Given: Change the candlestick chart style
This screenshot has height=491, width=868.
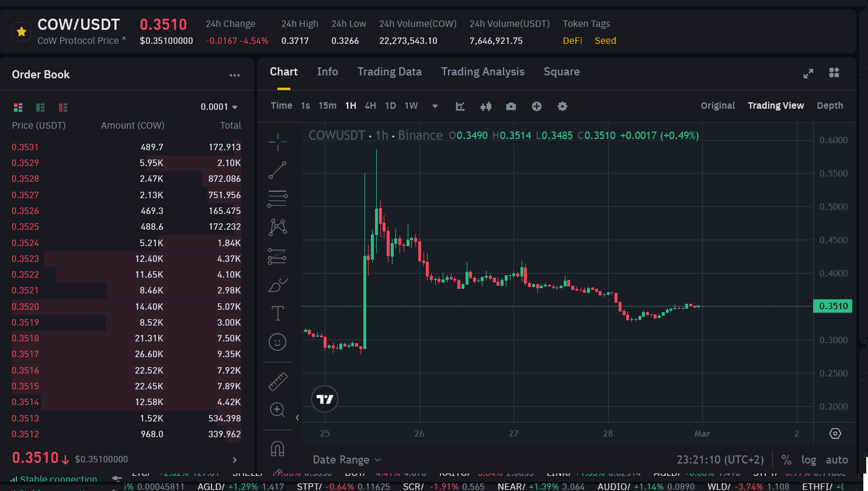Looking at the screenshot, I should point(485,106).
